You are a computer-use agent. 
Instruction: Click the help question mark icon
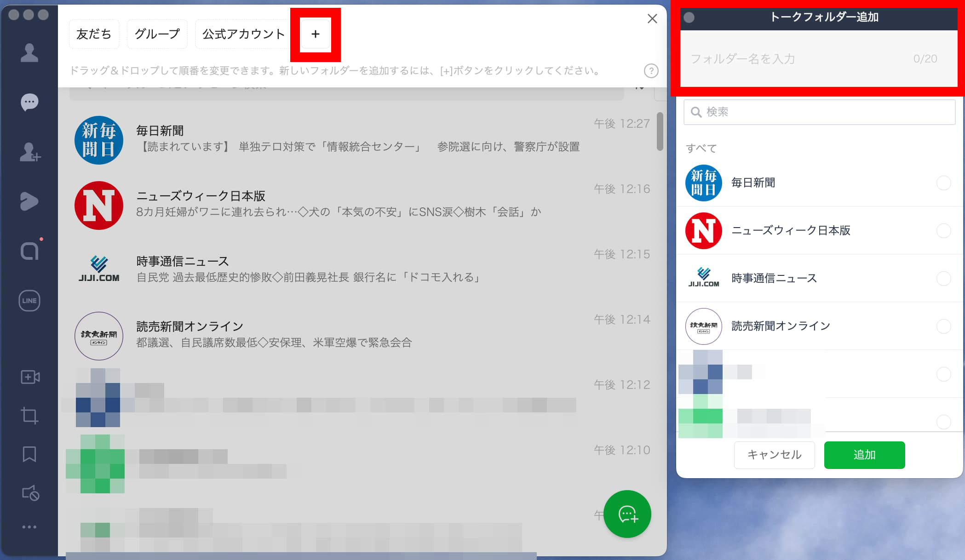click(x=651, y=71)
